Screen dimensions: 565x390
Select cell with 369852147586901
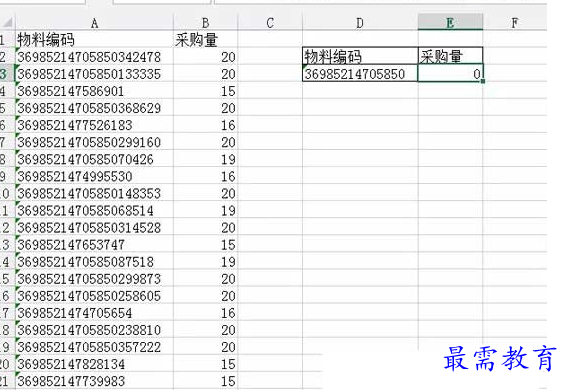[94, 91]
